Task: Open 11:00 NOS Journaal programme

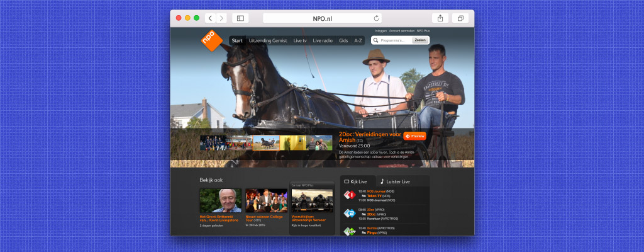Action: [x=377, y=200]
